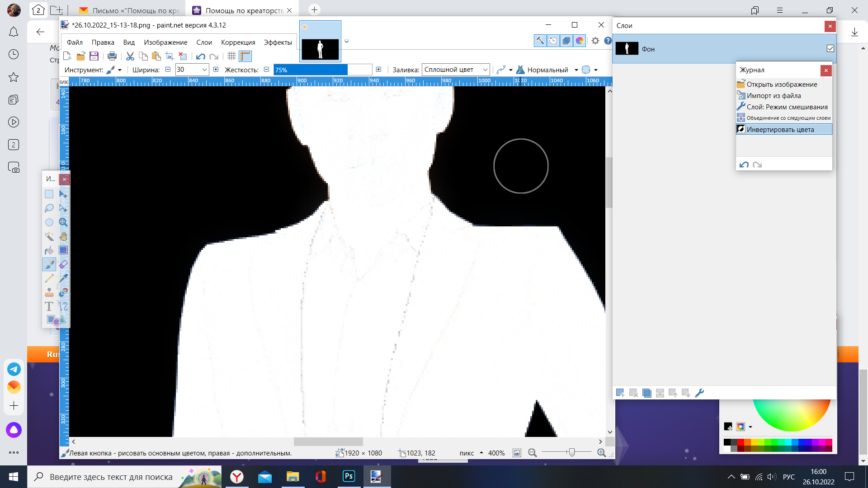Click the Save icon in toolbar
Screen dimensions: 868x488
tap(94, 56)
